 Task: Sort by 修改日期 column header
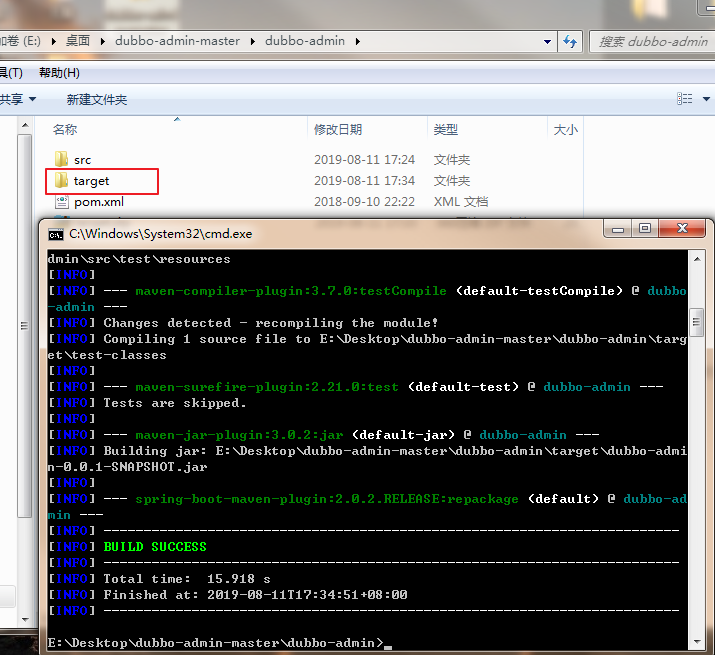point(338,130)
